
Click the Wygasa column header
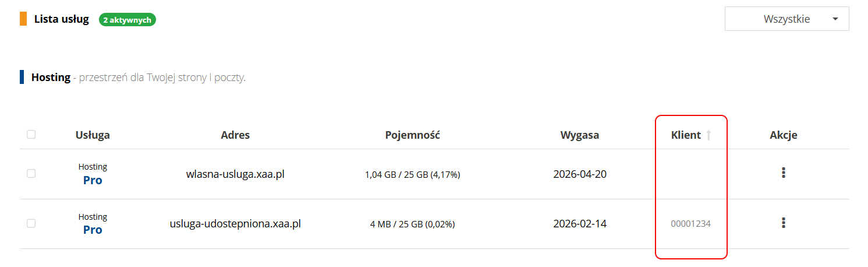click(579, 135)
